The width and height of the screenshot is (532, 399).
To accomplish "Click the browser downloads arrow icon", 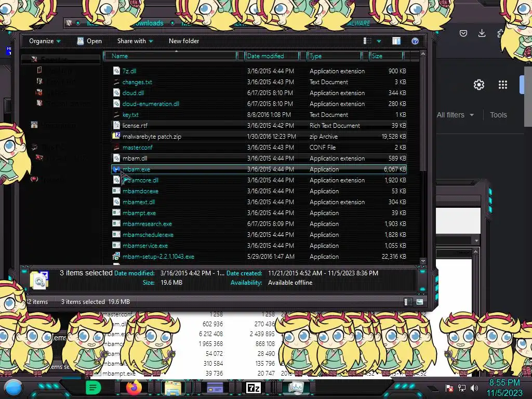I will point(482,33).
